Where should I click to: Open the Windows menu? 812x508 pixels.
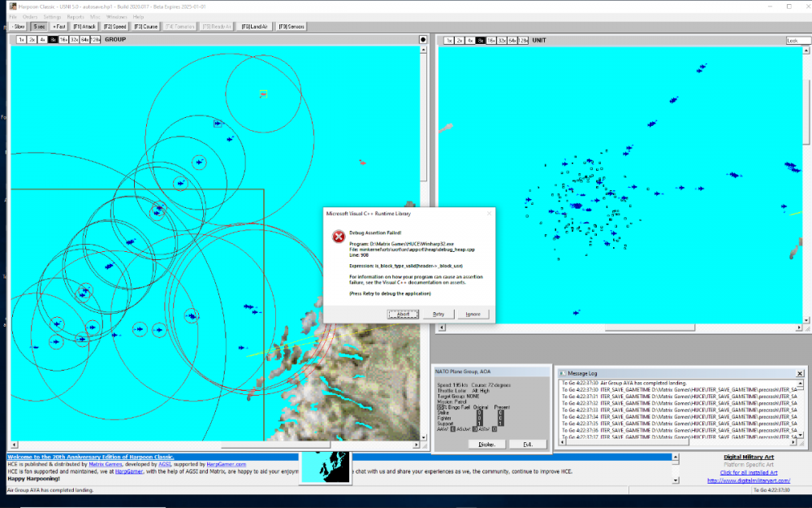coord(116,16)
